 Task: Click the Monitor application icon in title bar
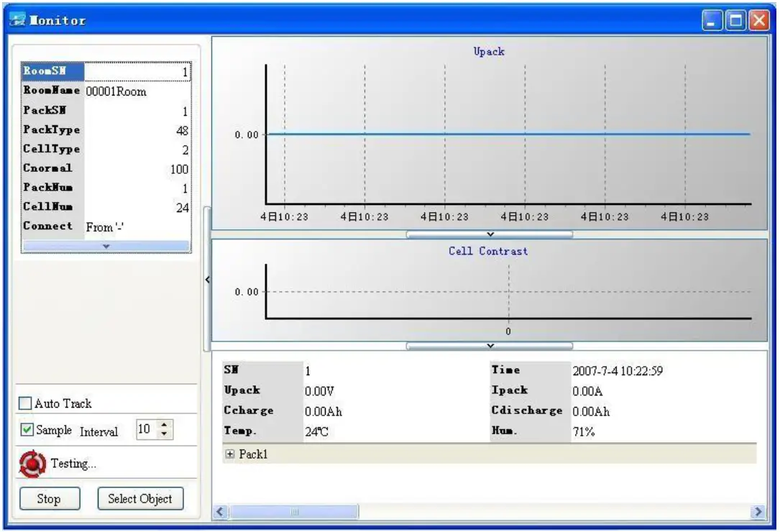point(17,20)
